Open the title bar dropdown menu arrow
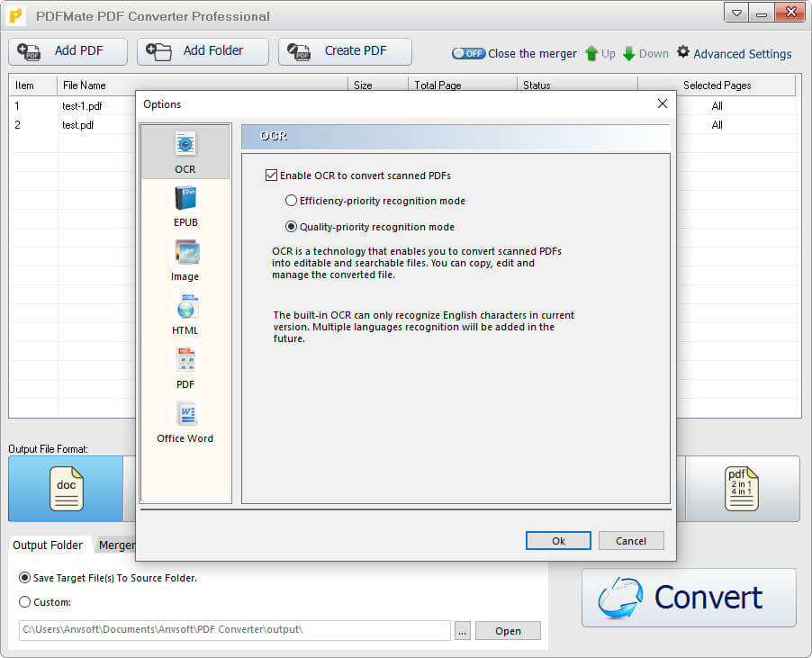This screenshot has height=658, width=812. 736,13
